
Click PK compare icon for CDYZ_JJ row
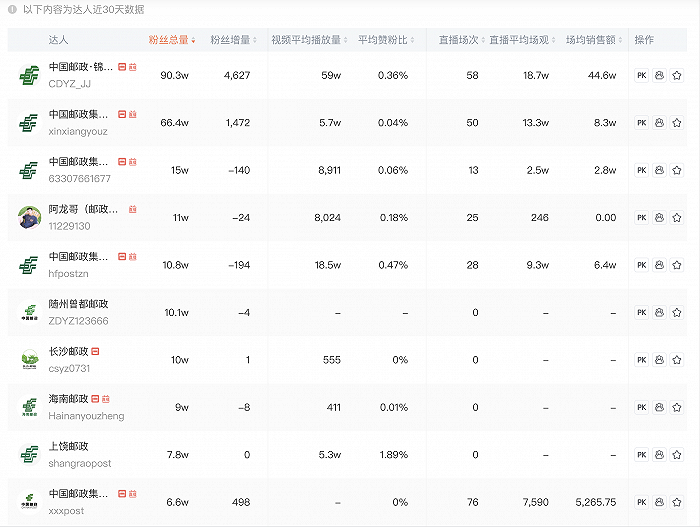tap(642, 75)
